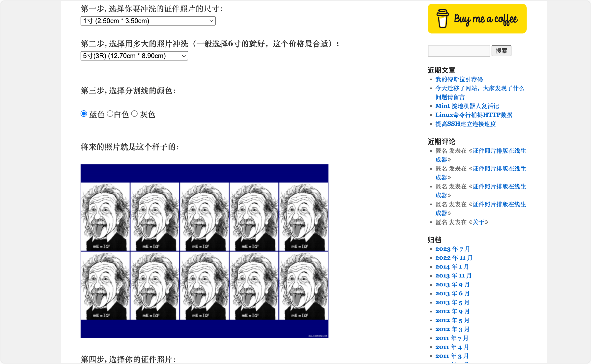Open 提高SSH建立连接速度 article link
Screen dimensions: 591x364
[x=466, y=124]
